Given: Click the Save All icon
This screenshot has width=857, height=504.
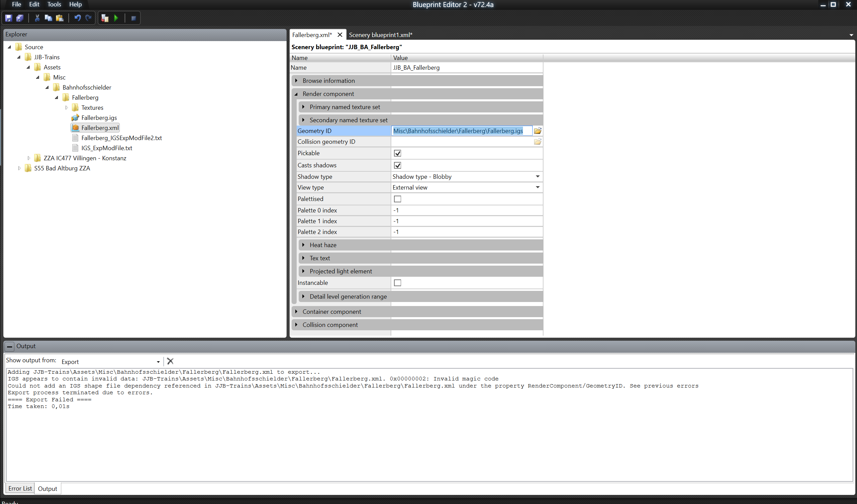Looking at the screenshot, I should pyautogui.click(x=20, y=18).
